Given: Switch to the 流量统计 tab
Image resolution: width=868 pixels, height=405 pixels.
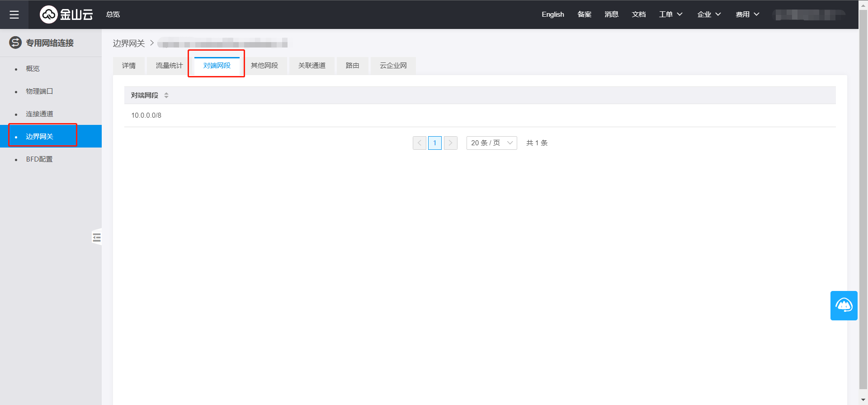Looking at the screenshot, I should [170, 66].
